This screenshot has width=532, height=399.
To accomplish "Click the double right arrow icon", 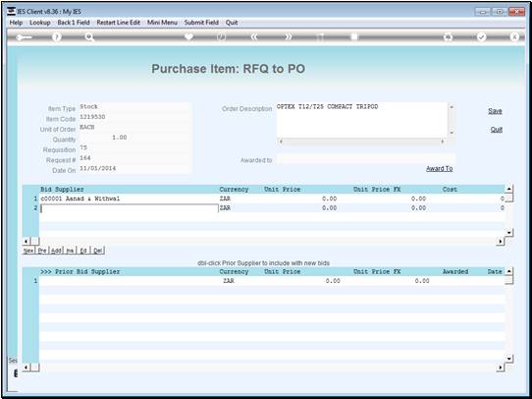I will coord(288,37).
